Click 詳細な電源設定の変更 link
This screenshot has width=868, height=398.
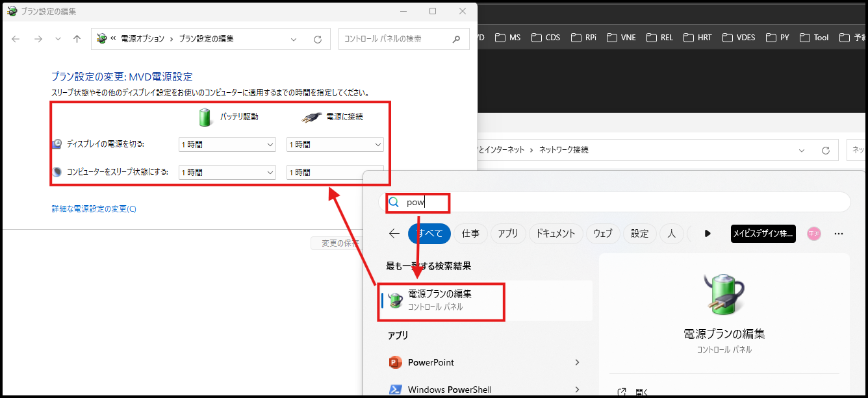tap(94, 209)
